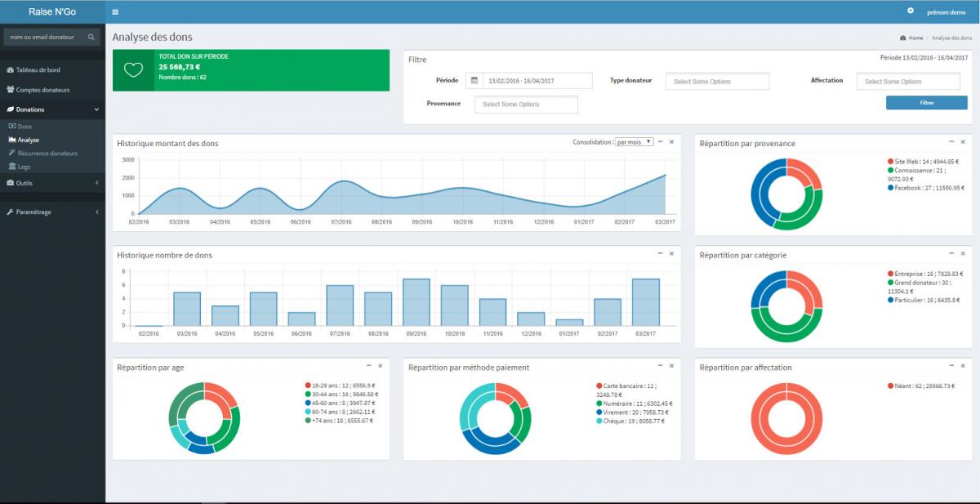This screenshot has width=980, height=504.
Task: Select Analyse submenu item
Action: click(x=52, y=140)
